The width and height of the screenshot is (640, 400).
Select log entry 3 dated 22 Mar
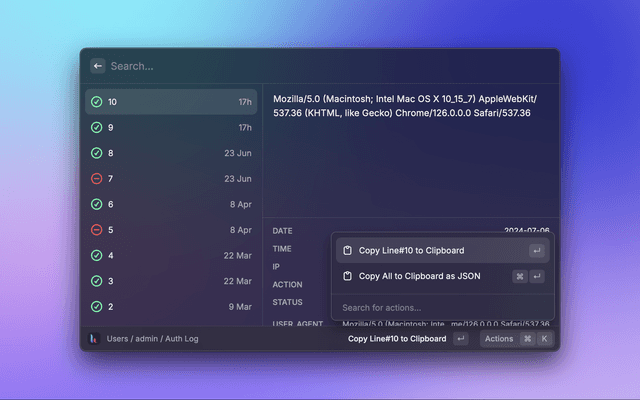(x=170, y=281)
